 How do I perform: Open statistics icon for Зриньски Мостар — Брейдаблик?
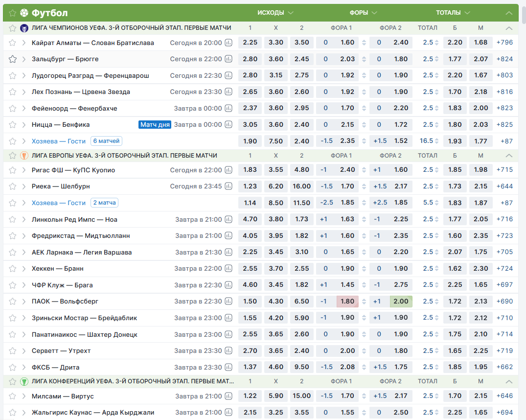[x=229, y=318]
